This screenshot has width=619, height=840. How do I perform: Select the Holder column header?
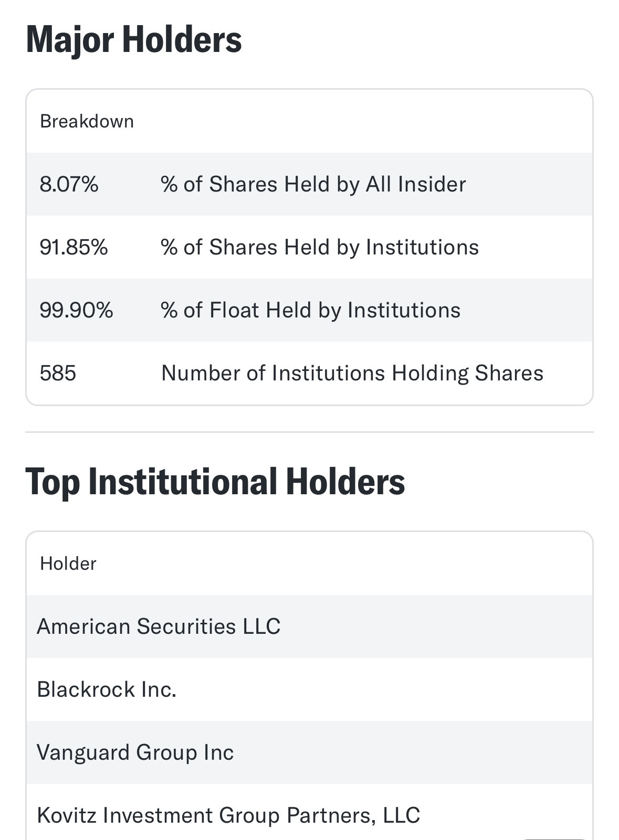(68, 563)
